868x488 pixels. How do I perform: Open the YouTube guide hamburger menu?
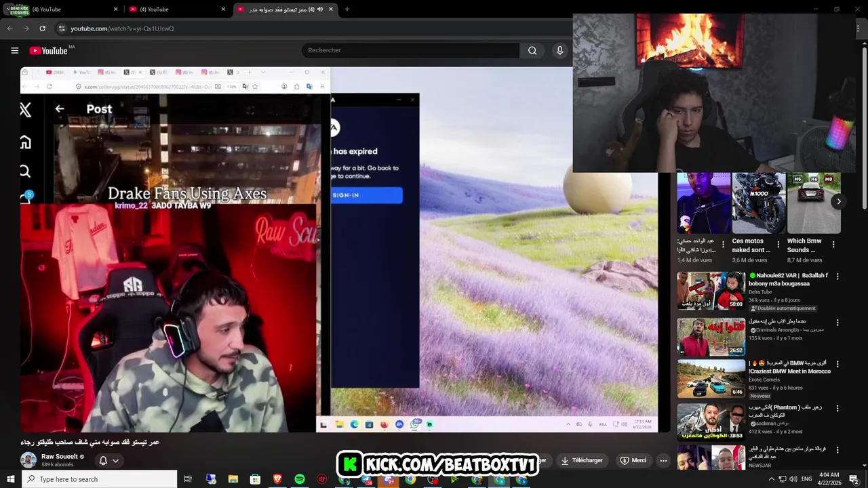click(x=14, y=50)
